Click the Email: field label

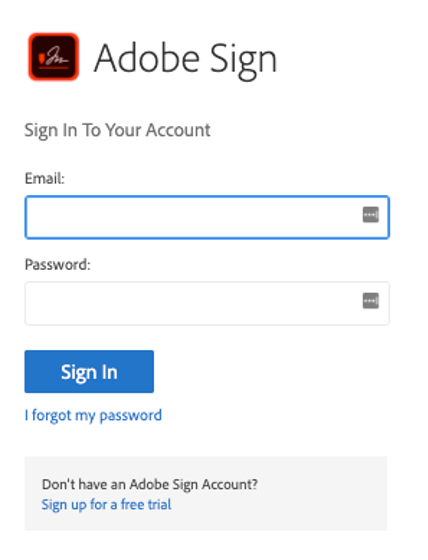(x=45, y=178)
